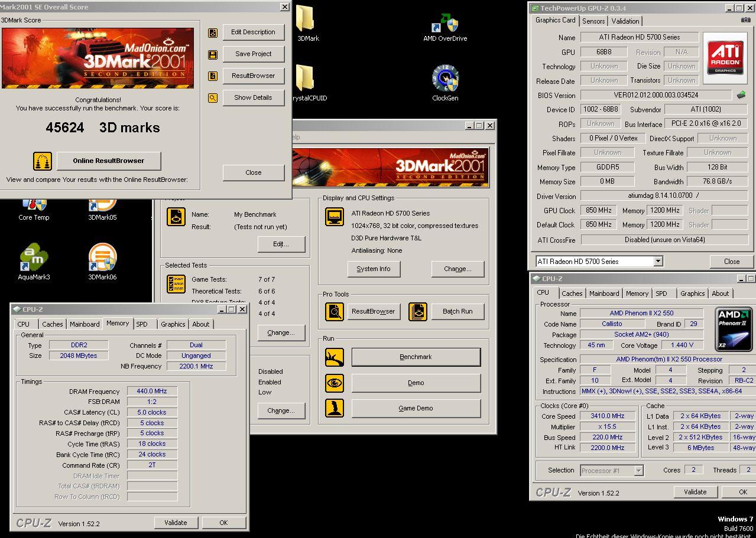Click the 45624 3D marks score text
This screenshot has height=538, width=756.
tap(103, 128)
